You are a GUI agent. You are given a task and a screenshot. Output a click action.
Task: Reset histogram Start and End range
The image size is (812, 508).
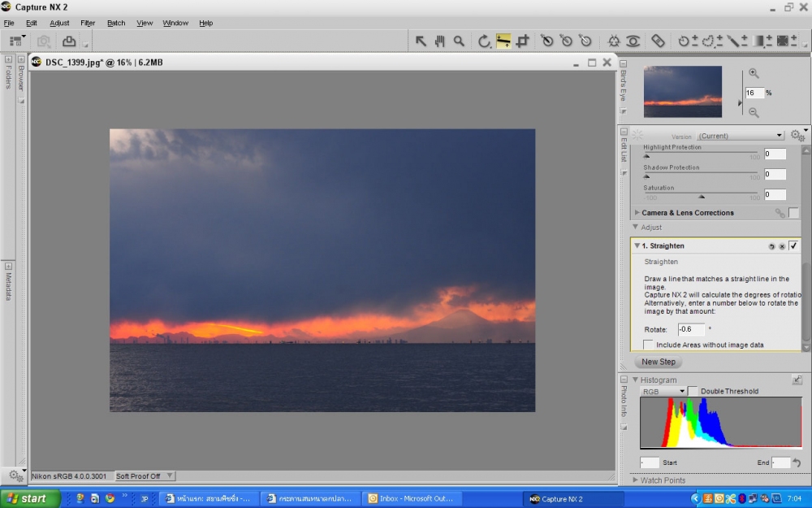tap(797, 462)
